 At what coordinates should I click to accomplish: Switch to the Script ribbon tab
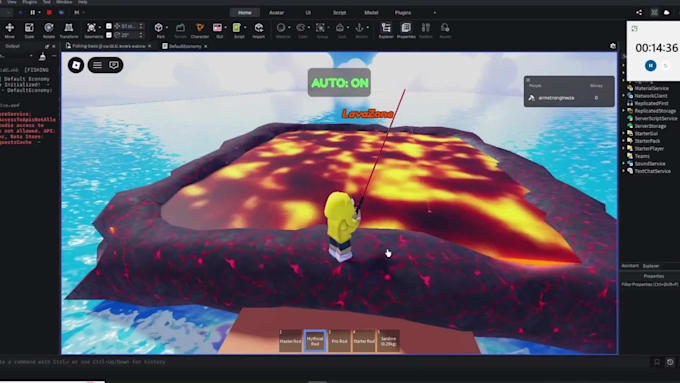tap(340, 13)
